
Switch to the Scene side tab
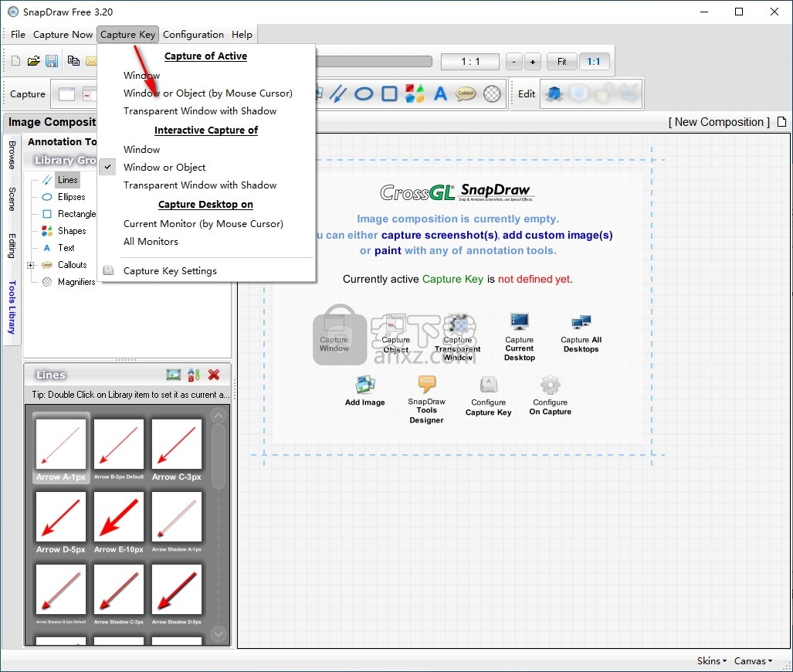(x=12, y=199)
